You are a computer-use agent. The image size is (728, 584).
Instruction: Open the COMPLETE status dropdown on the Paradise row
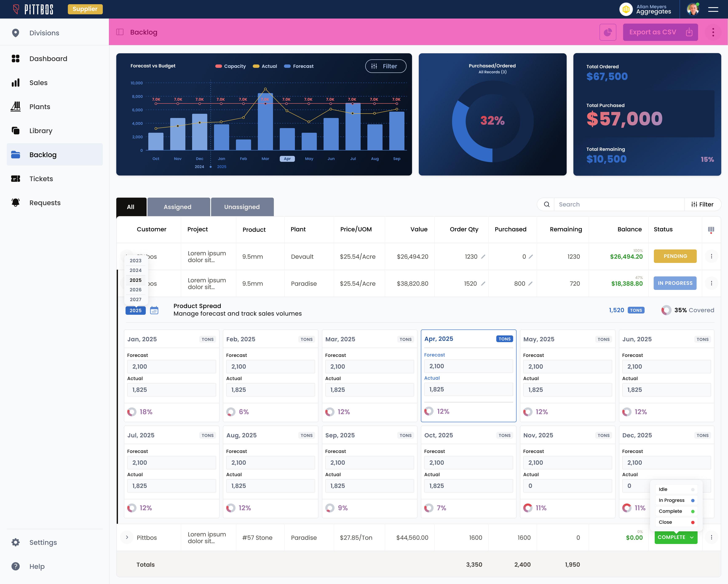pos(676,537)
